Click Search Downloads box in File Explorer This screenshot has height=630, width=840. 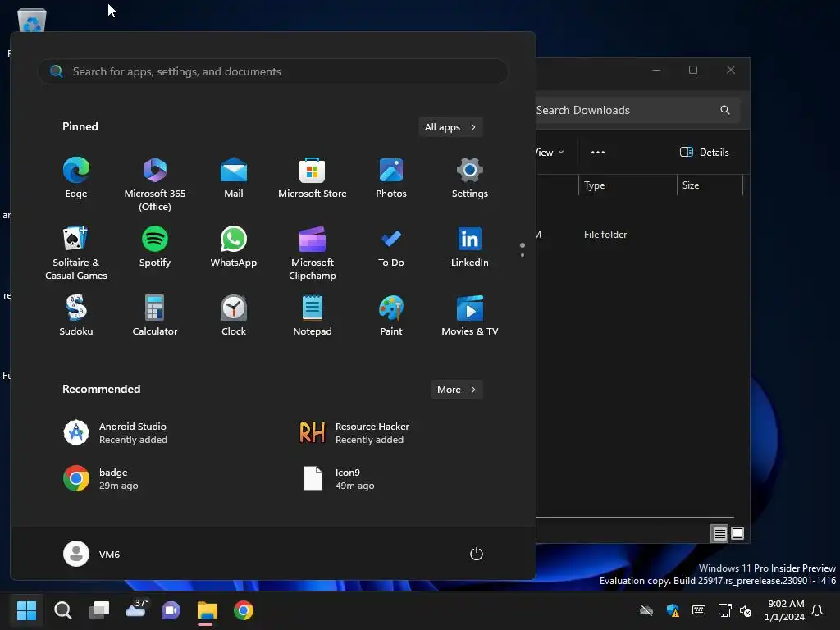pos(637,110)
